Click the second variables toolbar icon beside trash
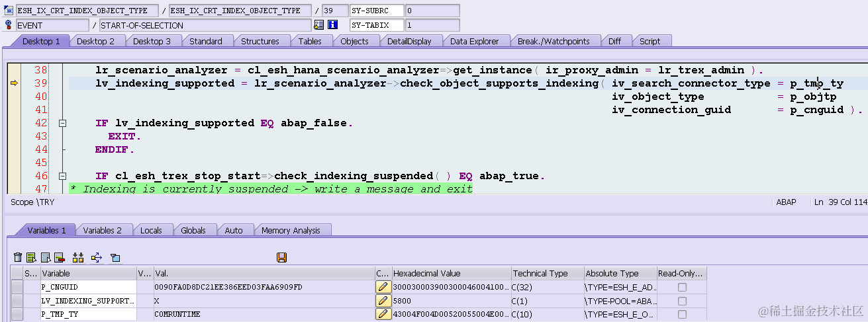 click(x=30, y=257)
